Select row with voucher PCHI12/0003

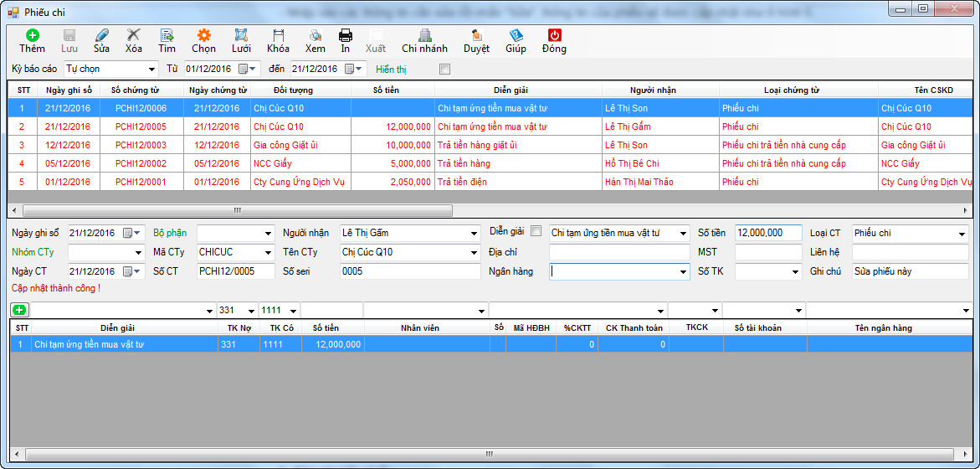pos(490,145)
